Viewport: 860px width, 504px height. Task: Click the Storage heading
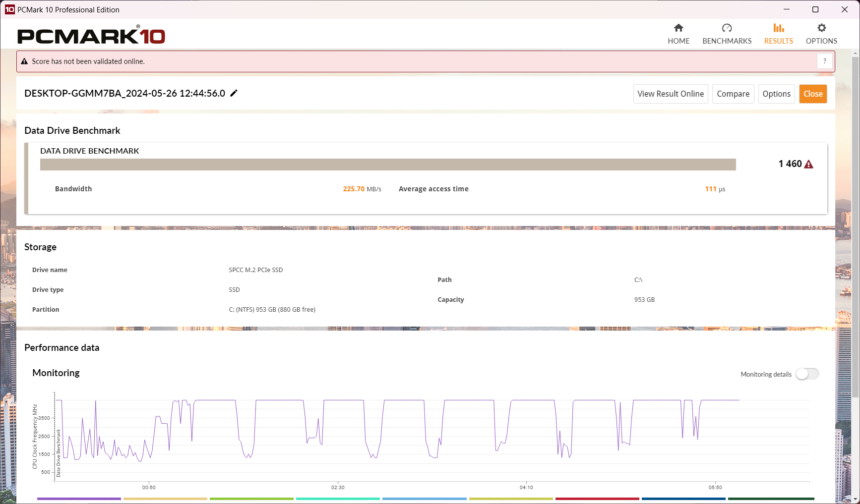pyautogui.click(x=40, y=247)
